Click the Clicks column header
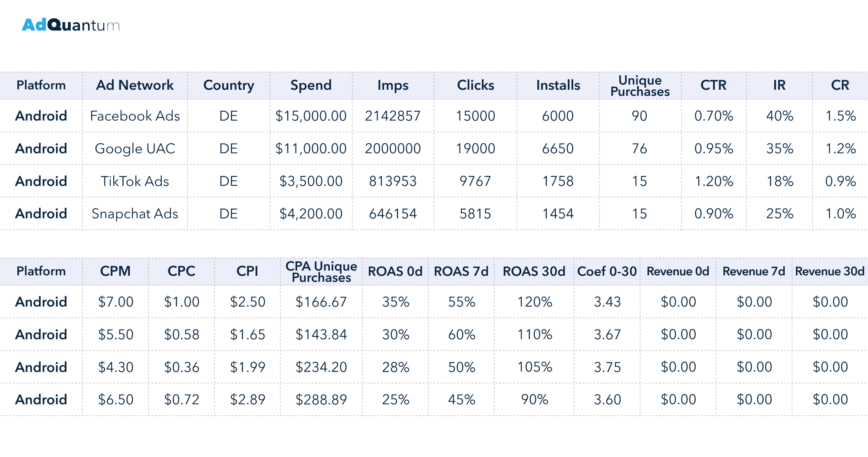The width and height of the screenshot is (868, 457). pyautogui.click(x=475, y=85)
